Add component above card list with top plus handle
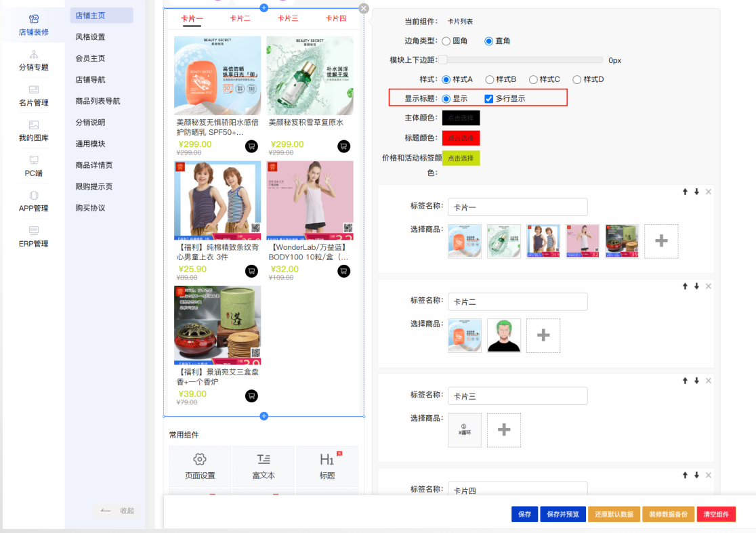This screenshot has height=533, width=756. pos(264,7)
